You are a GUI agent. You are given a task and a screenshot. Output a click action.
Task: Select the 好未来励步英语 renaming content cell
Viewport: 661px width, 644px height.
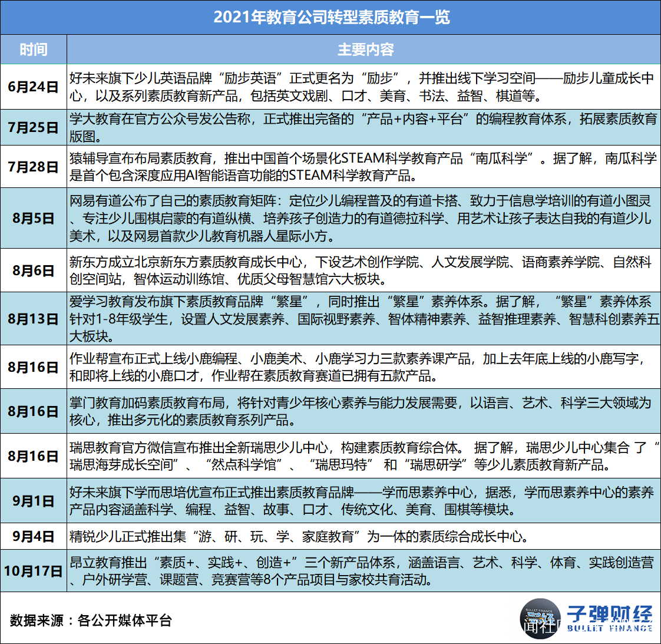point(364,87)
